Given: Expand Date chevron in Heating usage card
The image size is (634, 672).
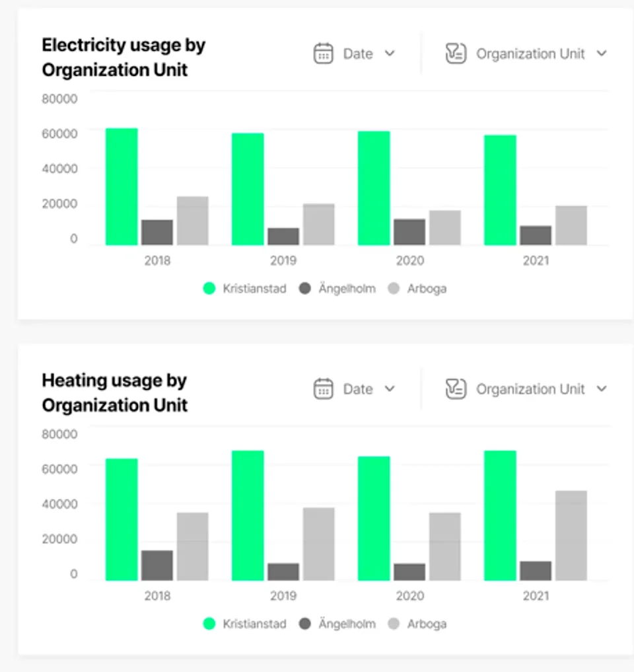Looking at the screenshot, I should pyautogui.click(x=390, y=389).
